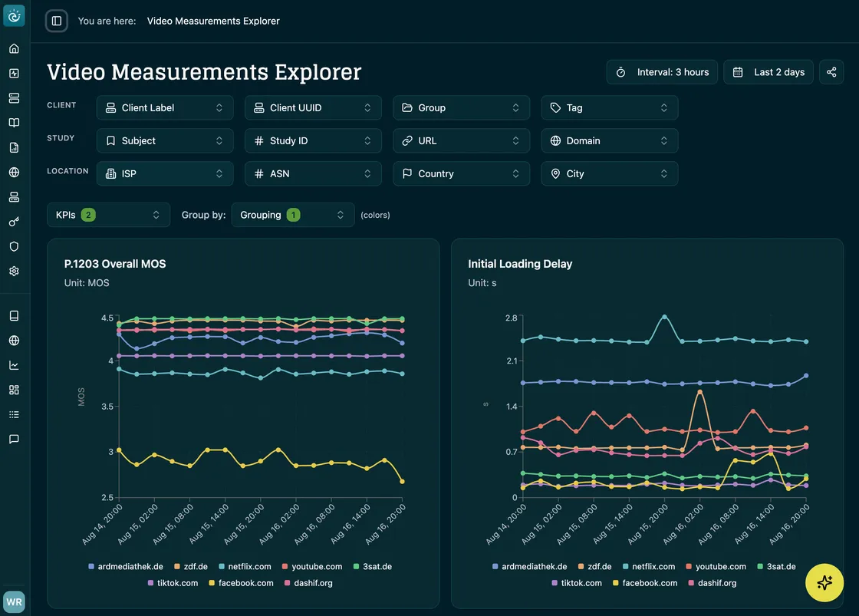This screenshot has height=616, width=859.
Task: Open the server icon above the key icon
Action: click(x=15, y=196)
